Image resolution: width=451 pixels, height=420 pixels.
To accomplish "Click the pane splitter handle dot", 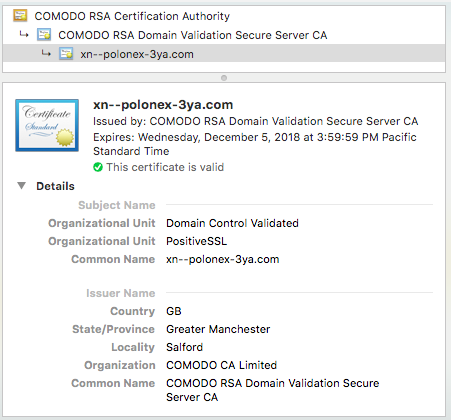I will click(224, 78).
